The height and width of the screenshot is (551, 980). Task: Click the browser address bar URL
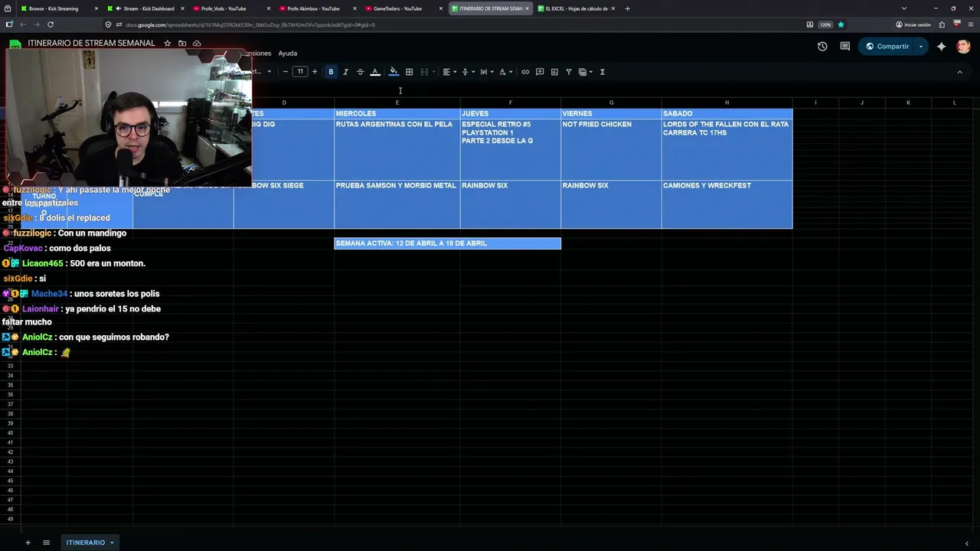pos(250,24)
